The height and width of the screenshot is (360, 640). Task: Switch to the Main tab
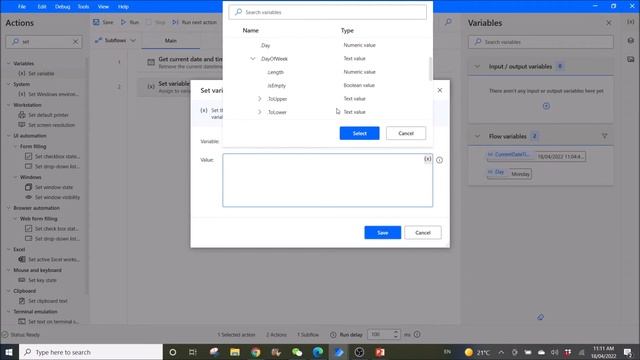(x=171, y=40)
